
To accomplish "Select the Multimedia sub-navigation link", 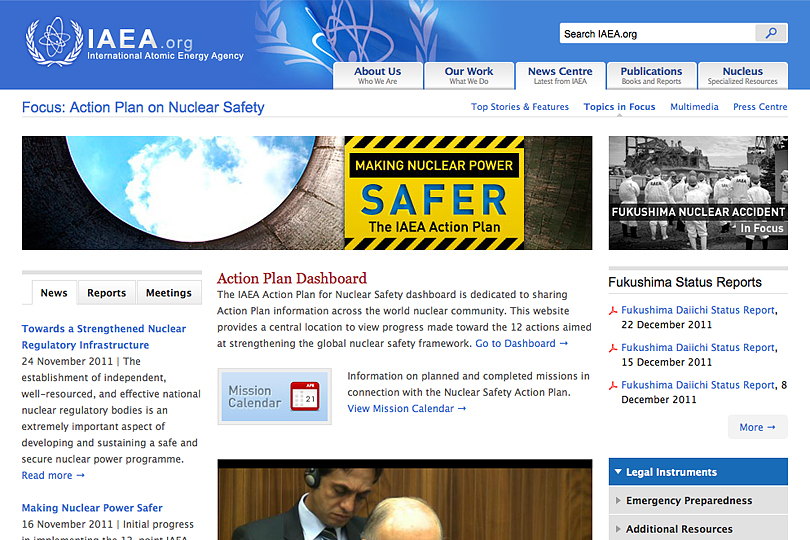I will 694,107.
